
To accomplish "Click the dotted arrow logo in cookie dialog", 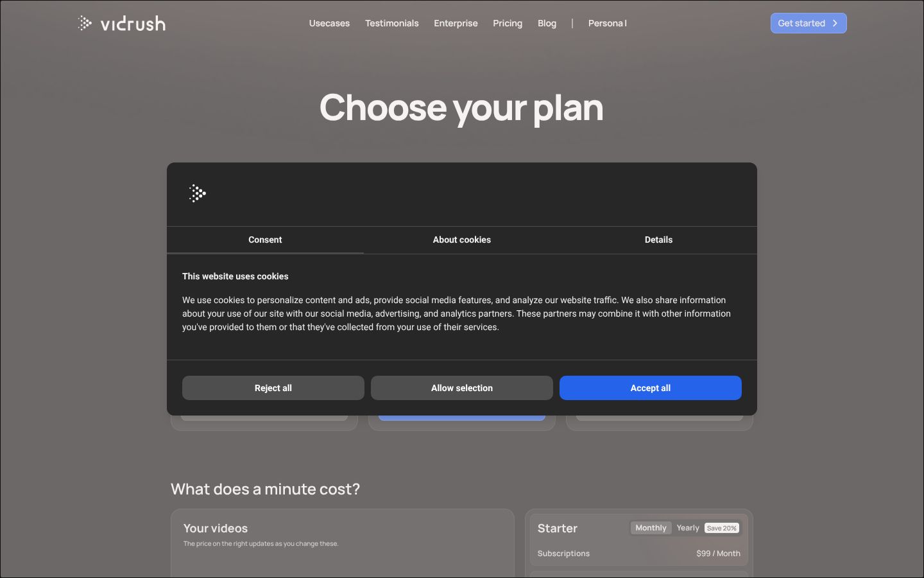I will click(x=198, y=193).
